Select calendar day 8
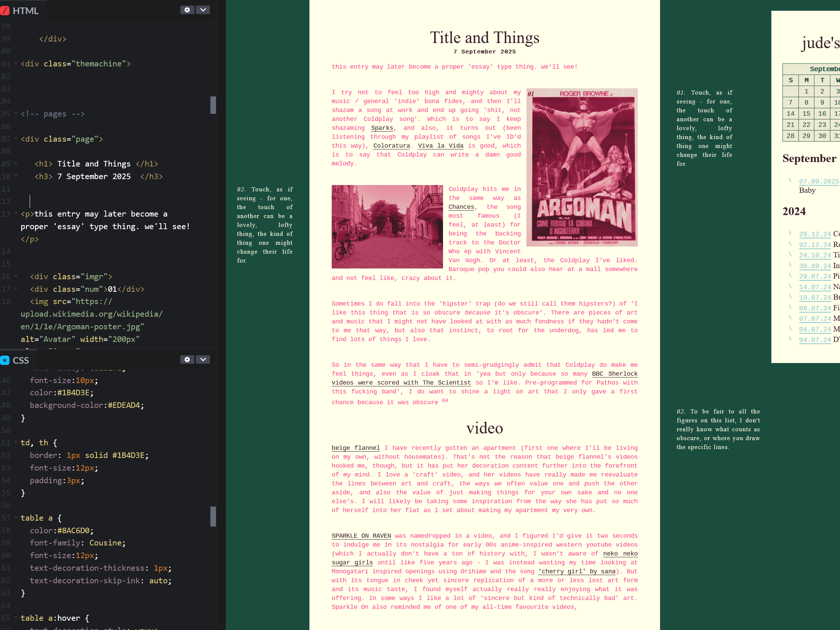This screenshot has height=630, width=840. tap(806, 102)
